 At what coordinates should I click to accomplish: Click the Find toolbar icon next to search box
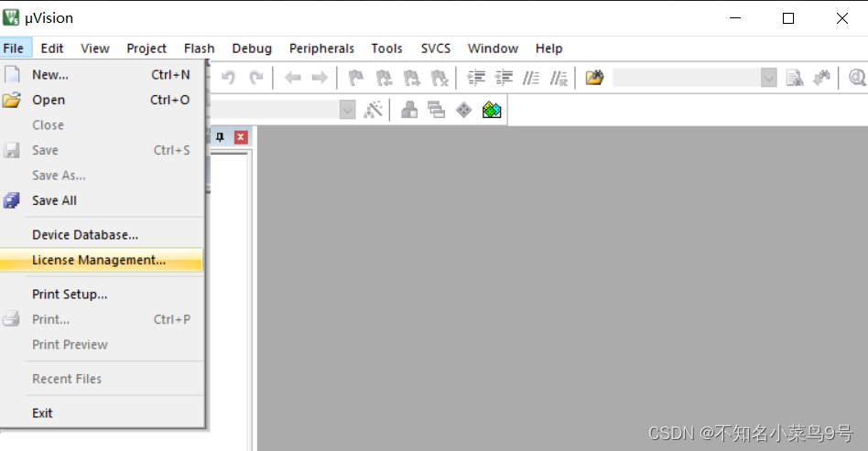(x=795, y=78)
